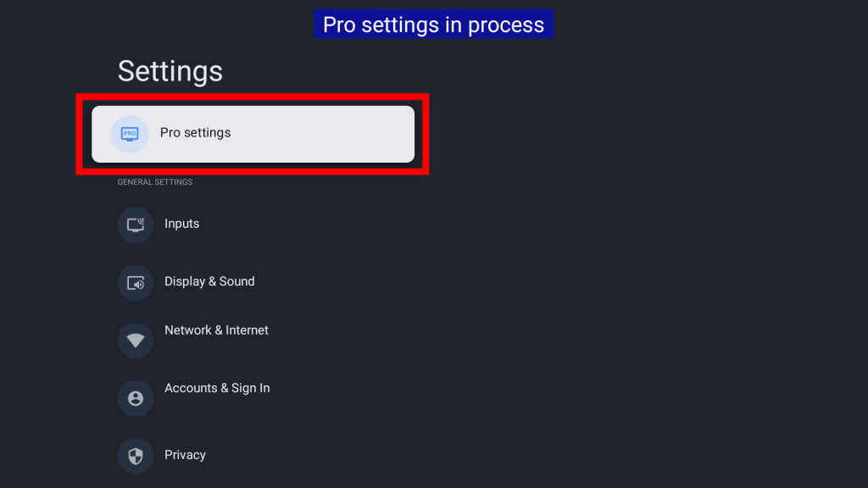Open Pro settings via its text label
This screenshot has height=488, width=868.
tap(196, 133)
